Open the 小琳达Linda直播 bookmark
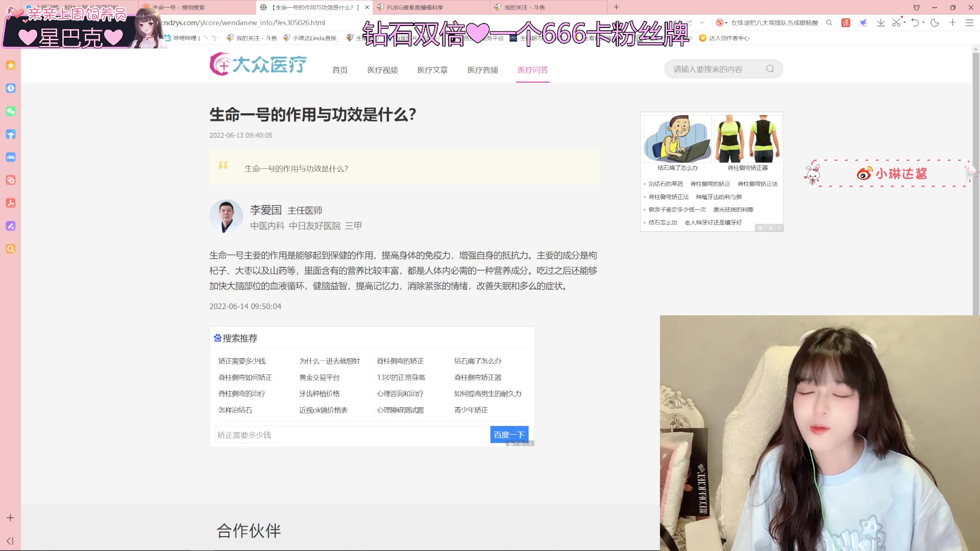The image size is (980, 551). [x=310, y=38]
